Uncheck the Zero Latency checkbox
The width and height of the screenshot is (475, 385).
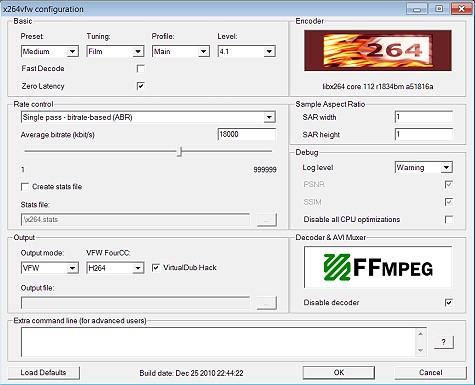[x=141, y=86]
